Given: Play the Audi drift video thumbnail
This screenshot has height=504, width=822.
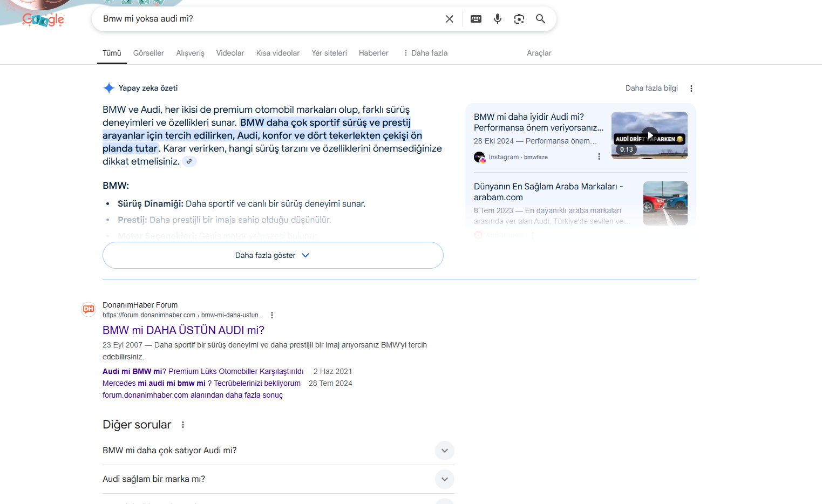Looking at the screenshot, I should [x=649, y=135].
